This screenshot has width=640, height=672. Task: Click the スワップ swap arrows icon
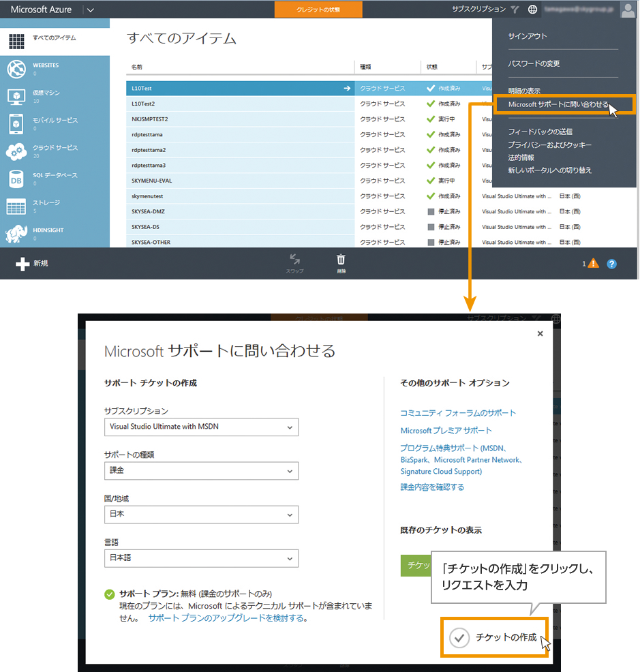pos(295,259)
